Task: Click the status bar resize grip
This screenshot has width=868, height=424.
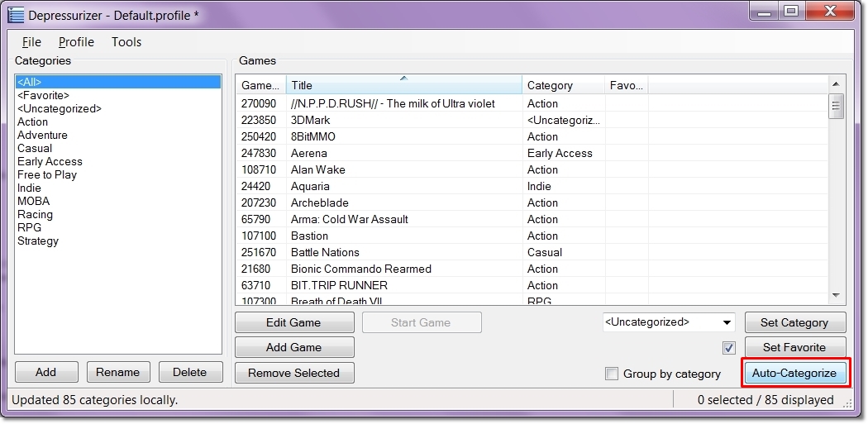Action: (x=848, y=404)
